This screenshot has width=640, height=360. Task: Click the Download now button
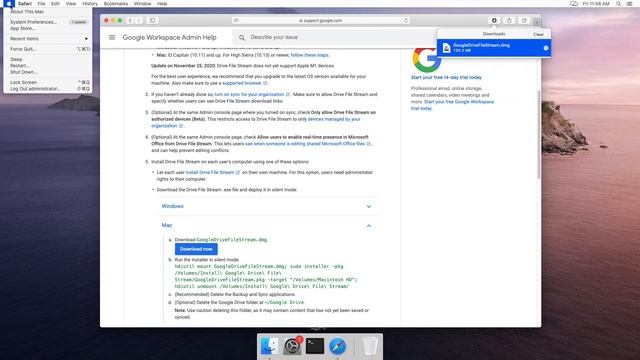[x=196, y=249]
